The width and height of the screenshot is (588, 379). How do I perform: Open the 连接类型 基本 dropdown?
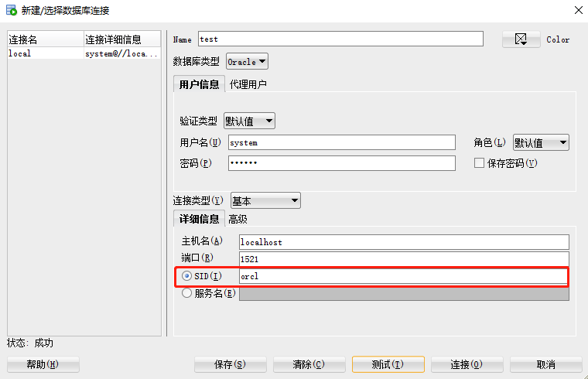(x=265, y=200)
